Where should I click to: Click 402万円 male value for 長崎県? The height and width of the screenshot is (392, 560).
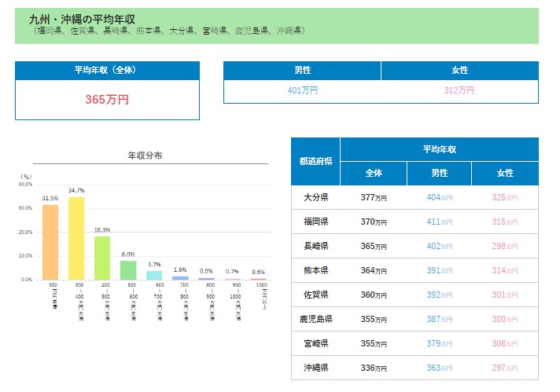click(440, 246)
